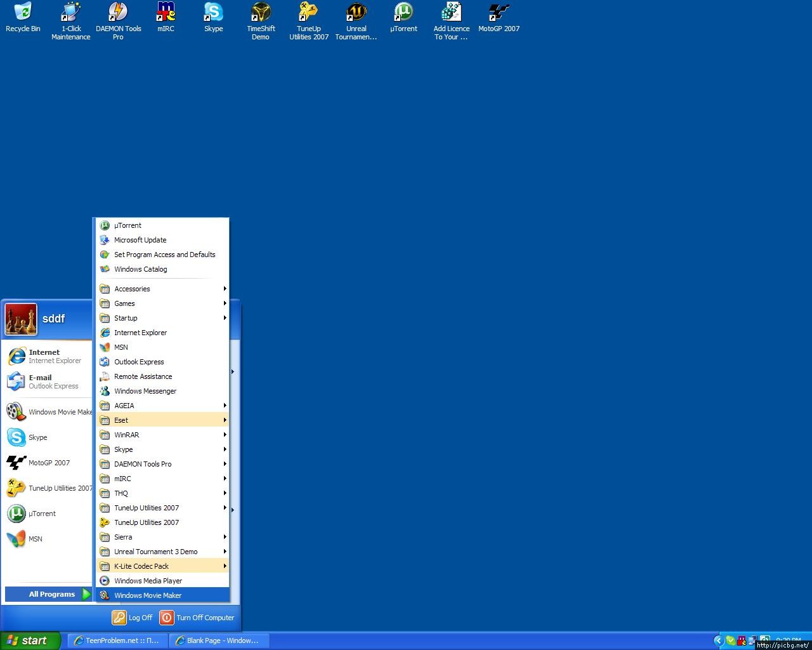The height and width of the screenshot is (650, 812).
Task: Launch Windows Movie Maker from Start menu left column
Action: 49,412
